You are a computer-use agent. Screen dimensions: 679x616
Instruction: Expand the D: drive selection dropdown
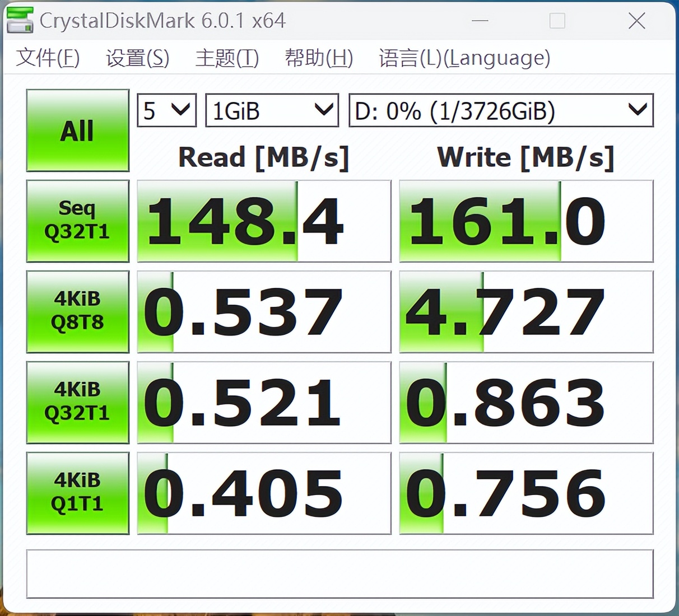501,110
